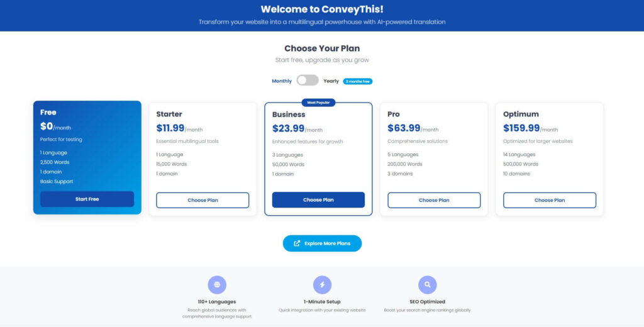Click the Free plan card title
The width and height of the screenshot is (644, 327).
click(48, 113)
